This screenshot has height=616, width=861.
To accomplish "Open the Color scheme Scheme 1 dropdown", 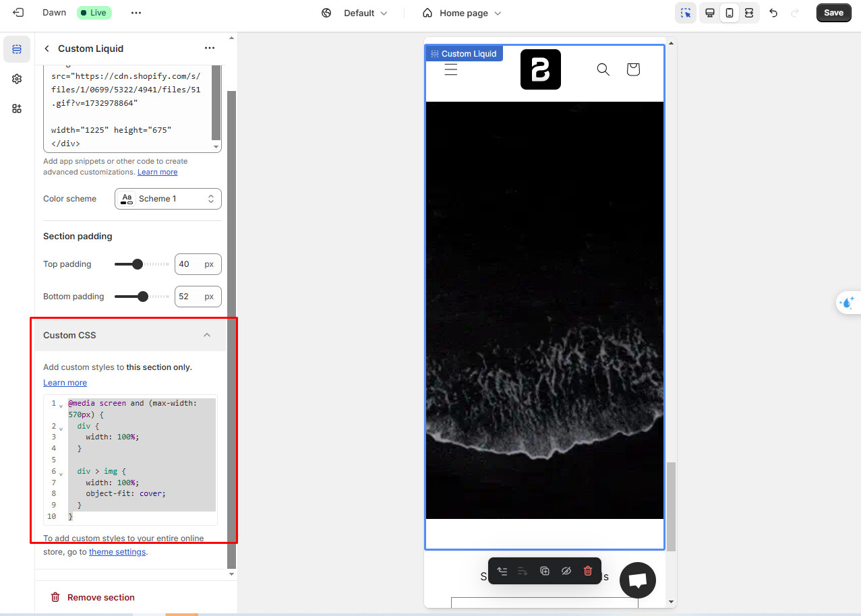I will [x=168, y=199].
